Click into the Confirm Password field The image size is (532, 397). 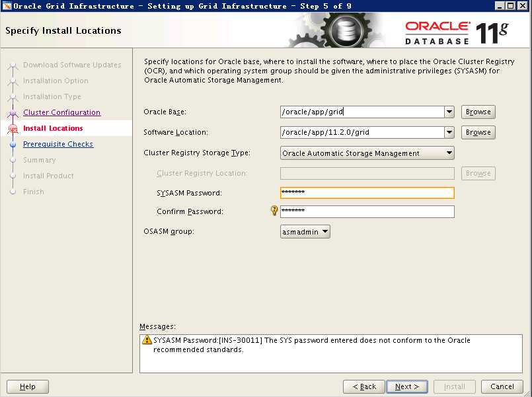(367, 211)
